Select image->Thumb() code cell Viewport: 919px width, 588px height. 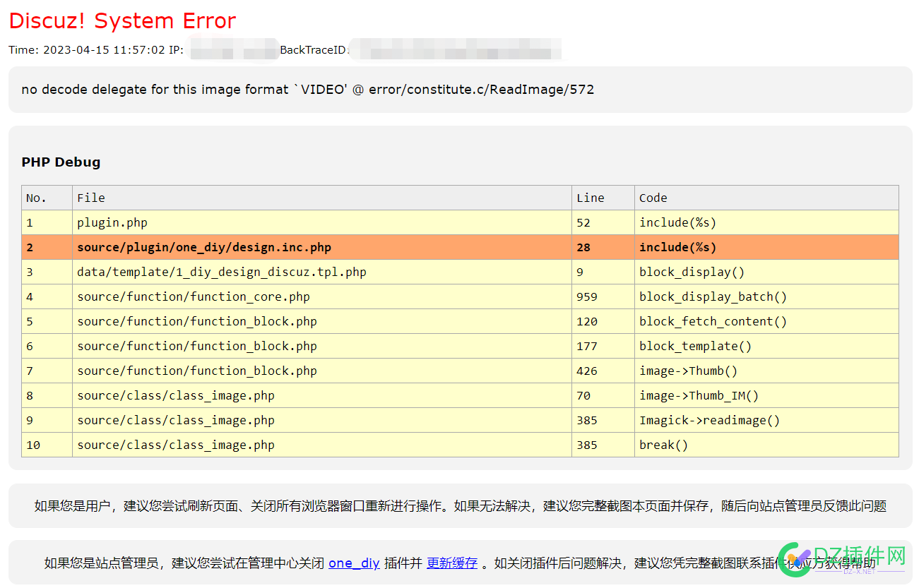(766, 371)
